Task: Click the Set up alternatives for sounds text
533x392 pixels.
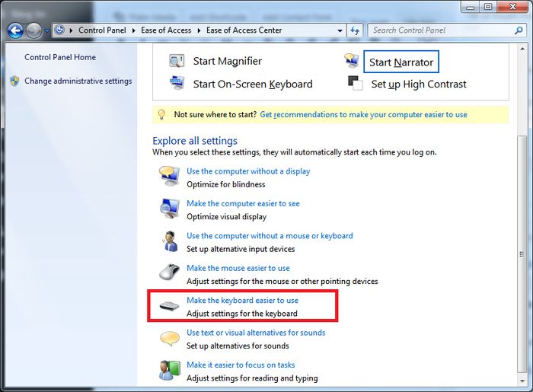Action: click(238, 346)
